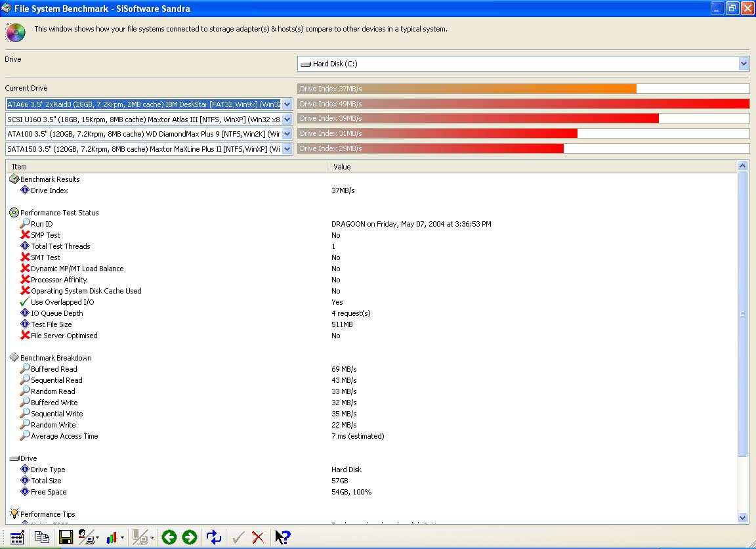
Task: Select the Sequential Read row
Action: click(371, 380)
